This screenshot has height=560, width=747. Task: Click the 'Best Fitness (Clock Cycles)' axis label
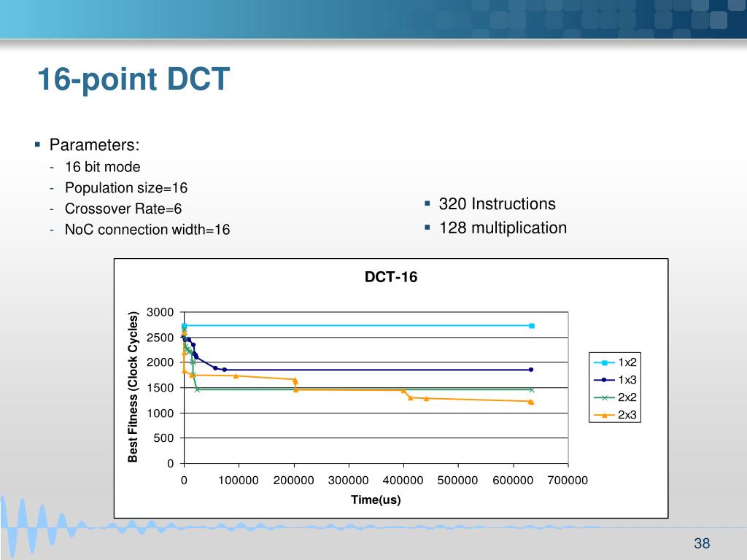coord(133,386)
